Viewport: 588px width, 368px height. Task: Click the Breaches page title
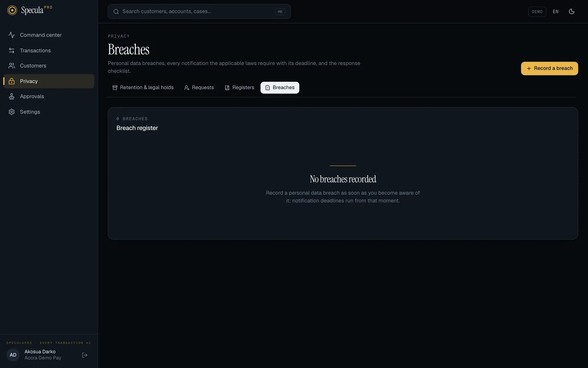click(x=129, y=50)
